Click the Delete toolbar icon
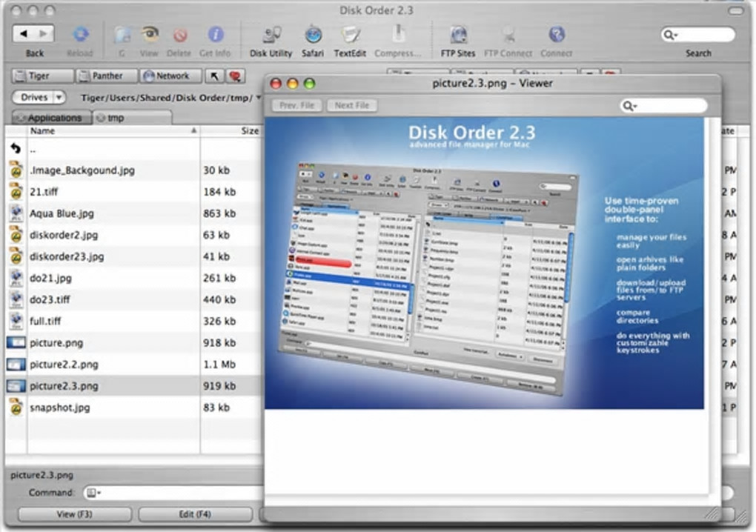756x532 pixels. [180, 35]
